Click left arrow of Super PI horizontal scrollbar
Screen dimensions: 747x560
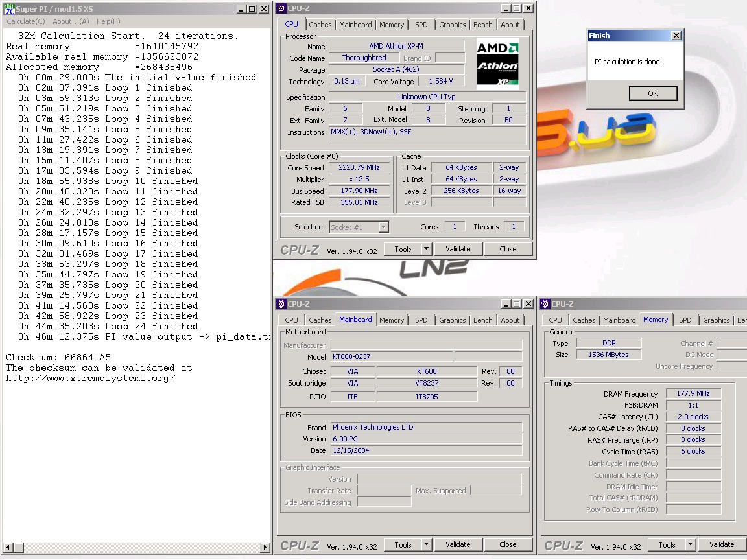7,548
